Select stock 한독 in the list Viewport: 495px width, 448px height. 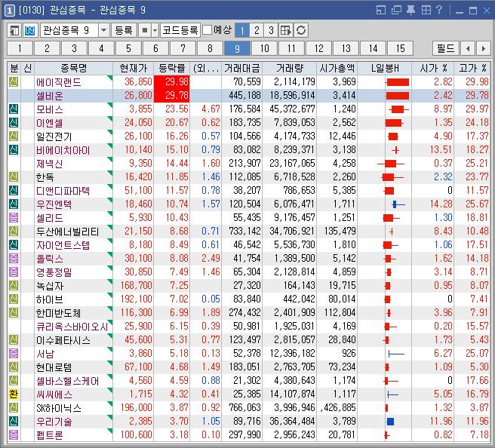point(45,177)
